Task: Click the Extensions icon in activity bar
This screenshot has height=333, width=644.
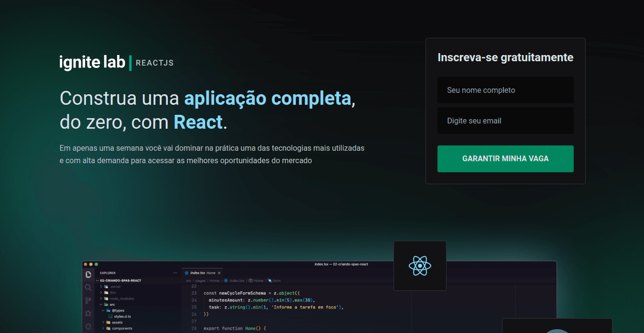Action: [x=88, y=326]
